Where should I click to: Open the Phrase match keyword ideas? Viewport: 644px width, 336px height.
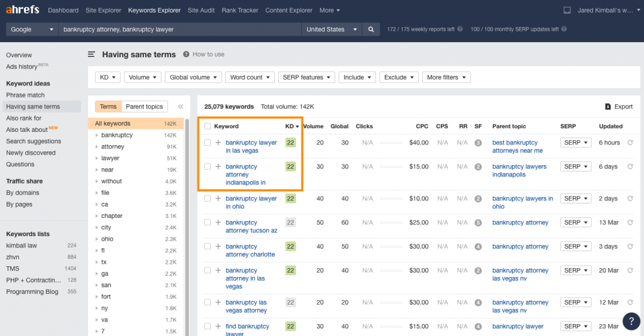[x=25, y=95]
